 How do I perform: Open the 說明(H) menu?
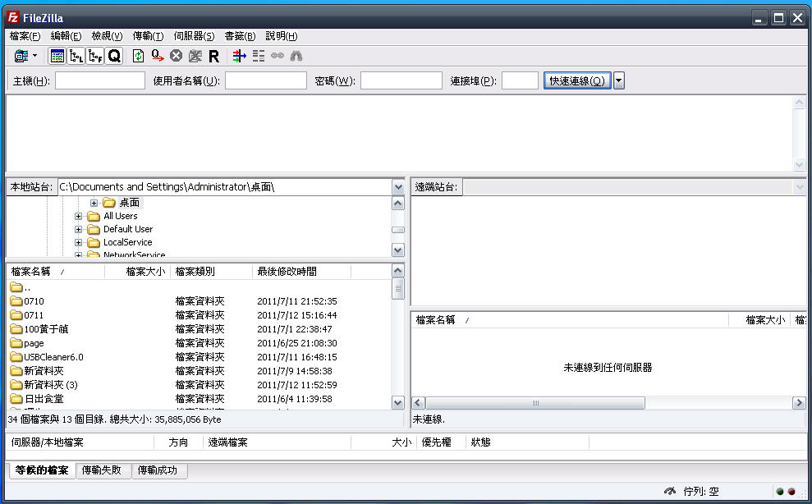[281, 36]
